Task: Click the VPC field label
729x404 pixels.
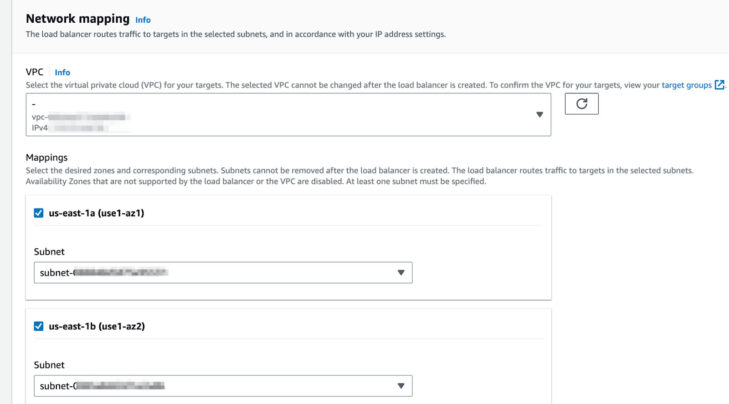Action: [x=35, y=72]
